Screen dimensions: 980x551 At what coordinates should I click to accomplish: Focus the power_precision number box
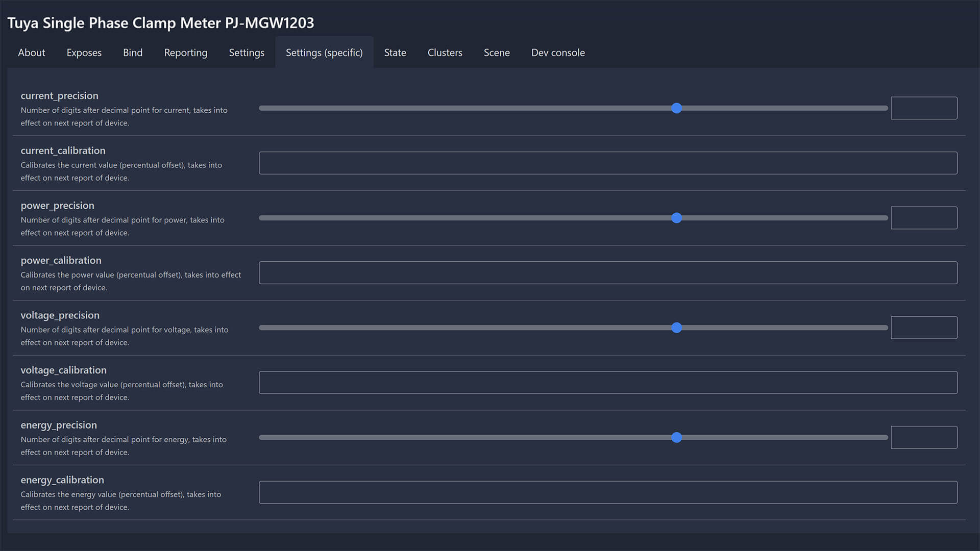[924, 218]
